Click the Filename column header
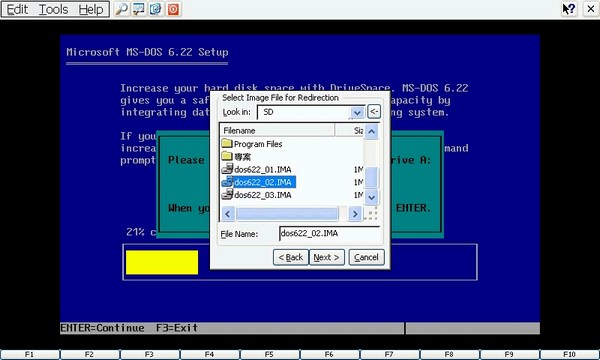This screenshot has width=600, height=360. (277, 130)
